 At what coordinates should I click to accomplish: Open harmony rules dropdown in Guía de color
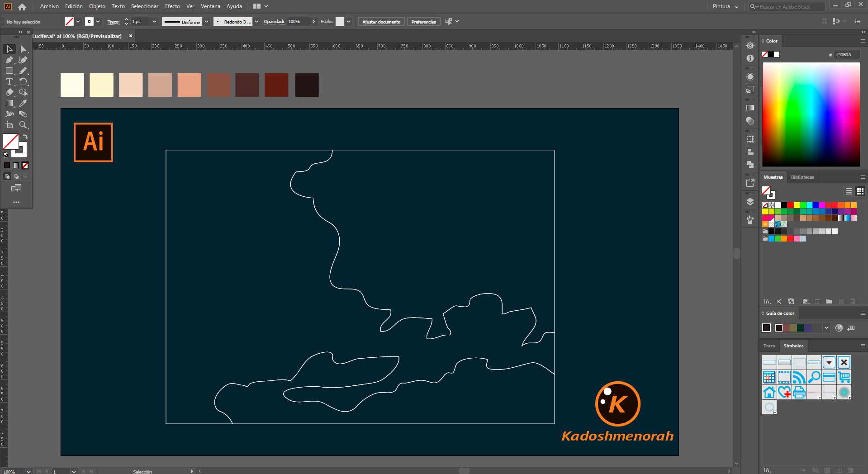point(827,328)
